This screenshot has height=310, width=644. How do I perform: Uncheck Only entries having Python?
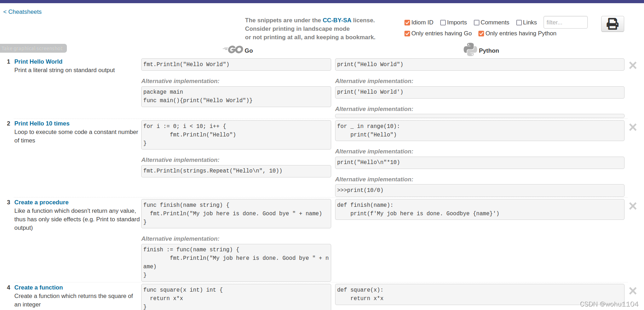pos(481,34)
